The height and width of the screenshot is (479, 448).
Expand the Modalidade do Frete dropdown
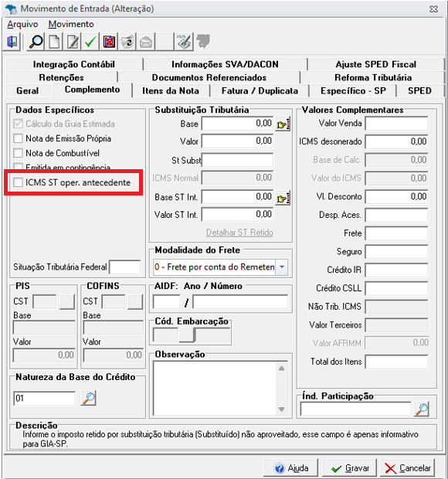pos(282,267)
